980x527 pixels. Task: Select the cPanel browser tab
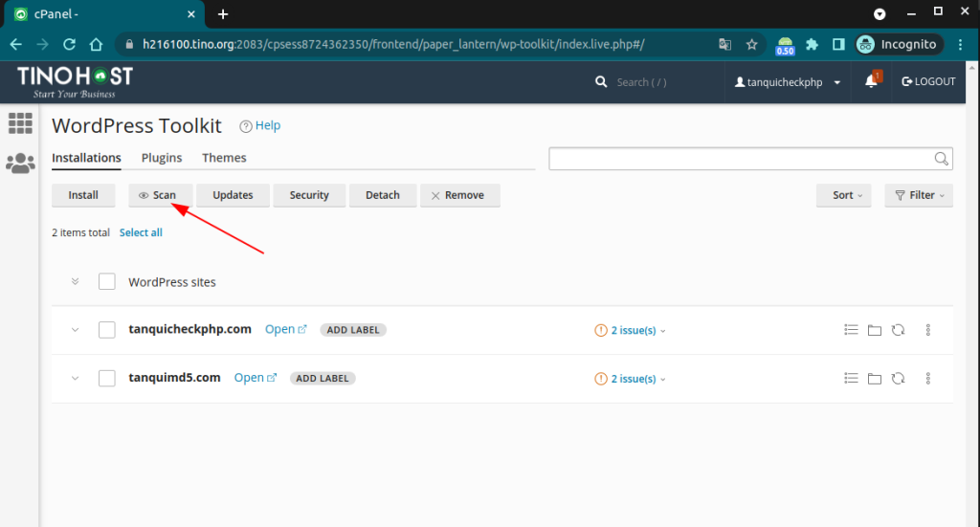103,13
